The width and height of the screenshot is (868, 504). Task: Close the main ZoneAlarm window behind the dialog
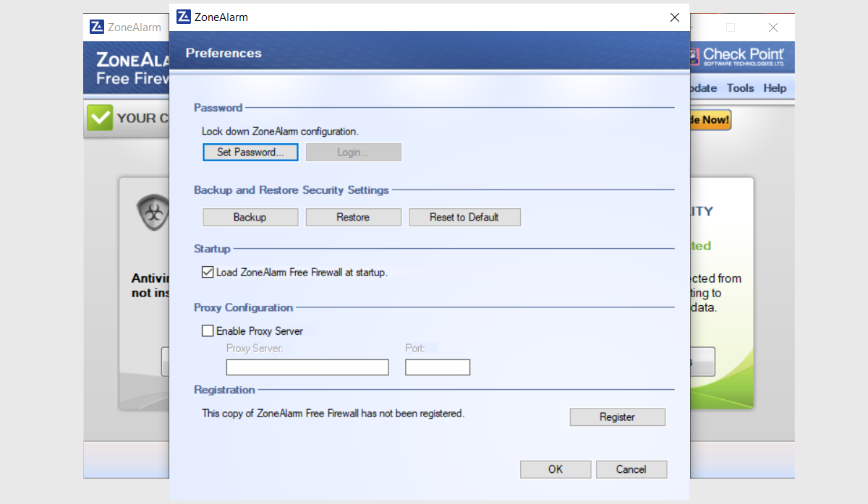click(773, 27)
